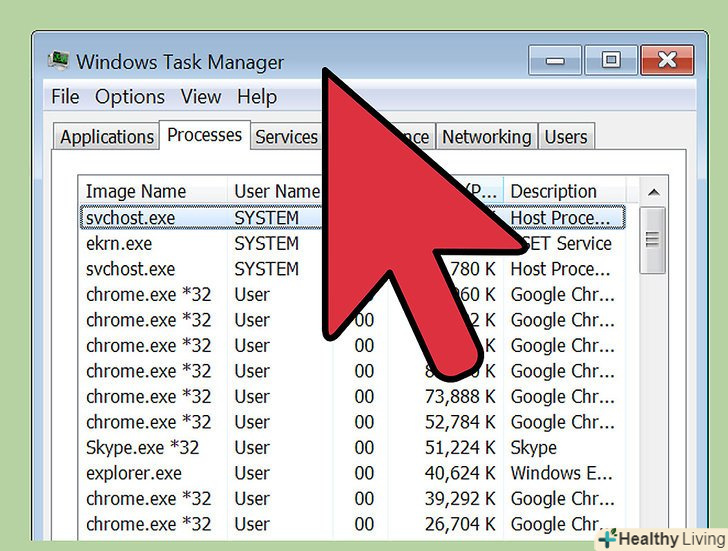Screen dimensions: 728x551
Task: Select chrome.exe *32 using 52,784 K
Action: [352, 422]
